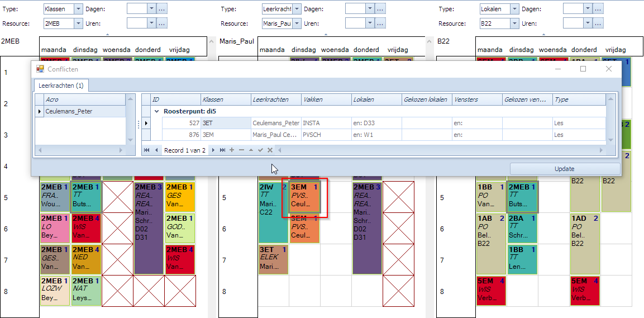Open Type dropdown showing Klassen

click(78, 8)
